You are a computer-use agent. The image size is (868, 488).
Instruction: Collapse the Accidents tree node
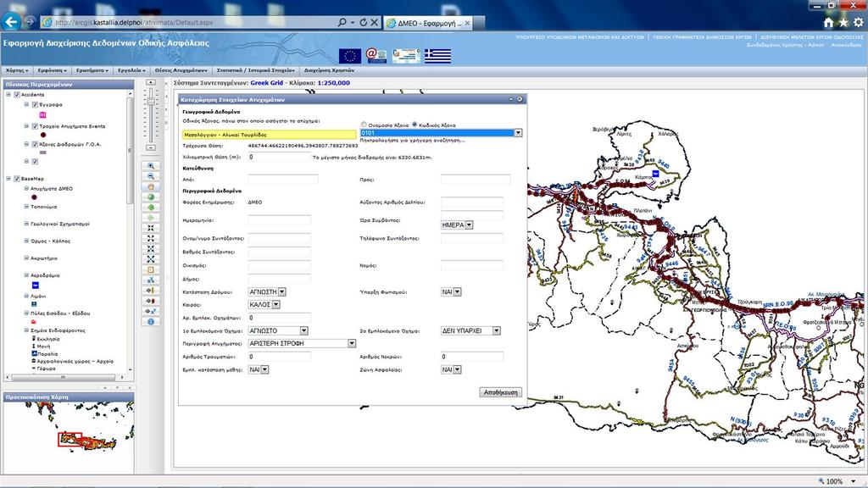8,95
